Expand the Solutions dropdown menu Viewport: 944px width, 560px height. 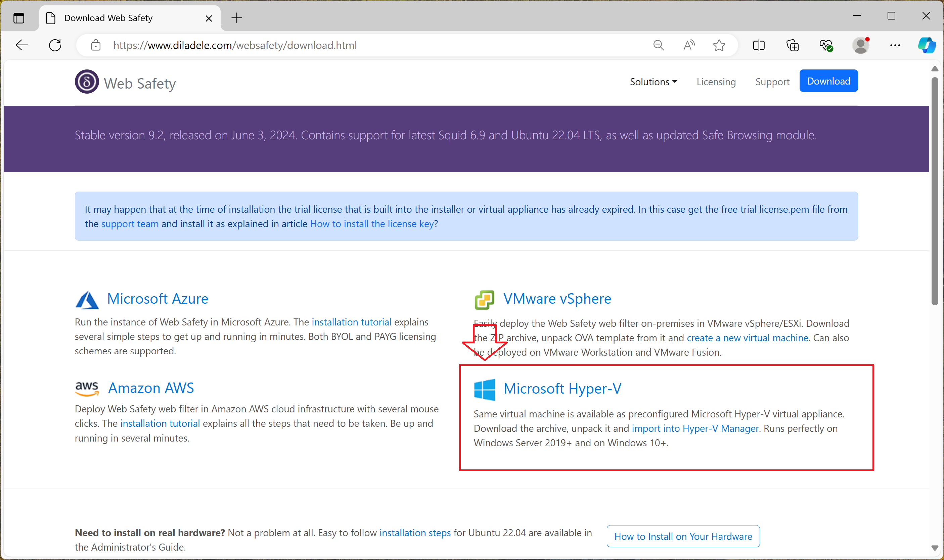(x=653, y=81)
